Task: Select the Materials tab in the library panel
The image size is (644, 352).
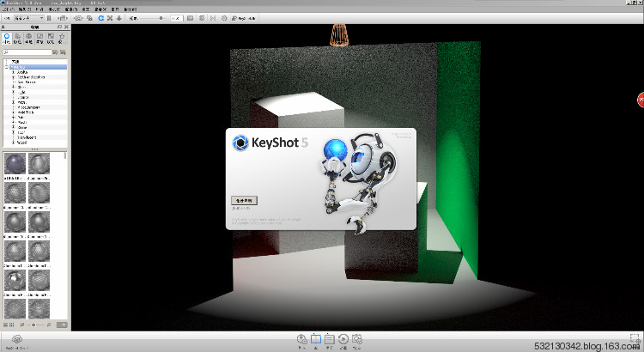Action: pos(7,38)
